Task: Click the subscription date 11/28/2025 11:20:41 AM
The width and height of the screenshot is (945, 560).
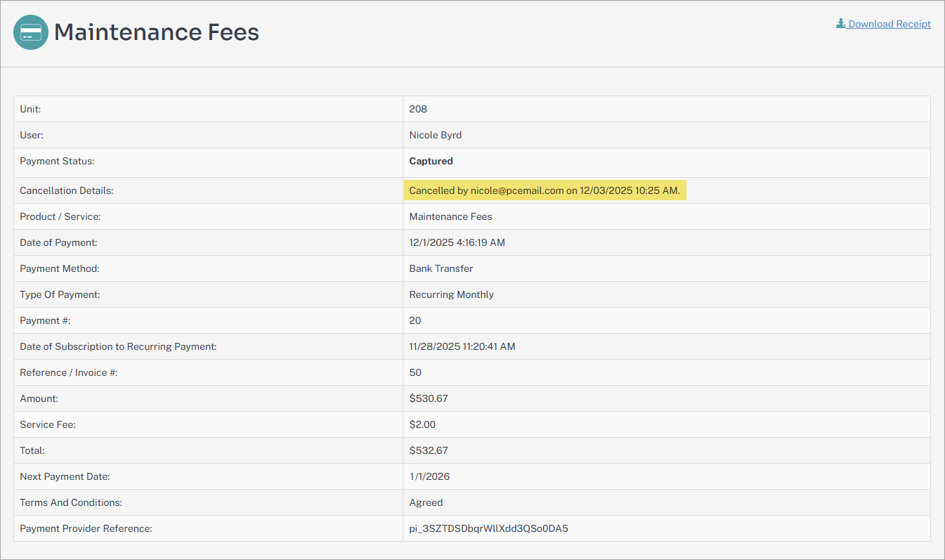Action: 462,346
